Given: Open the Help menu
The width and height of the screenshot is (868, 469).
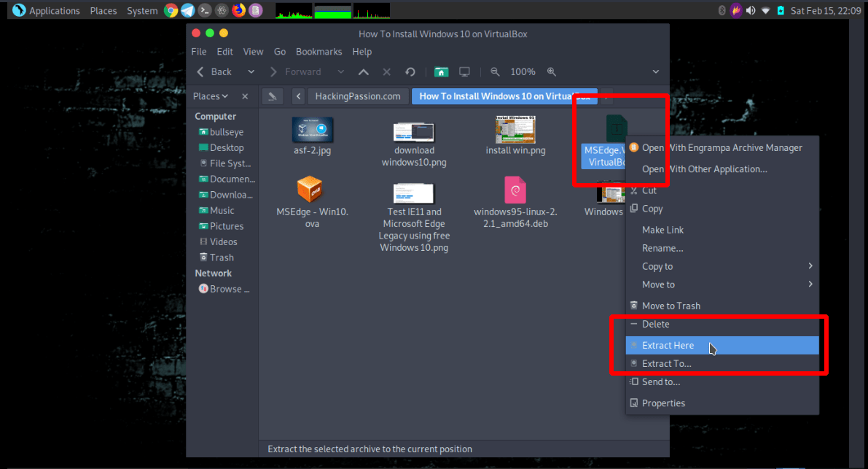Looking at the screenshot, I should [362, 52].
